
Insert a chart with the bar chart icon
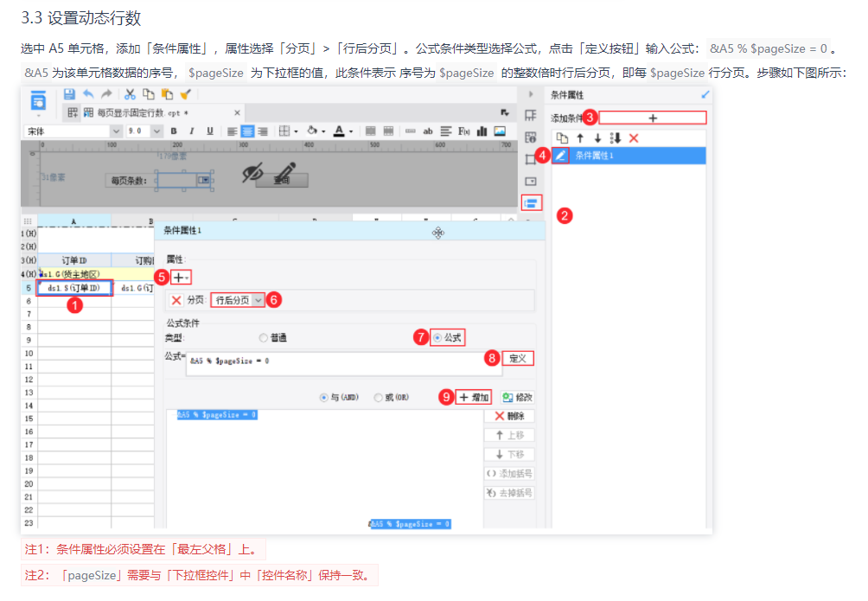(482, 131)
